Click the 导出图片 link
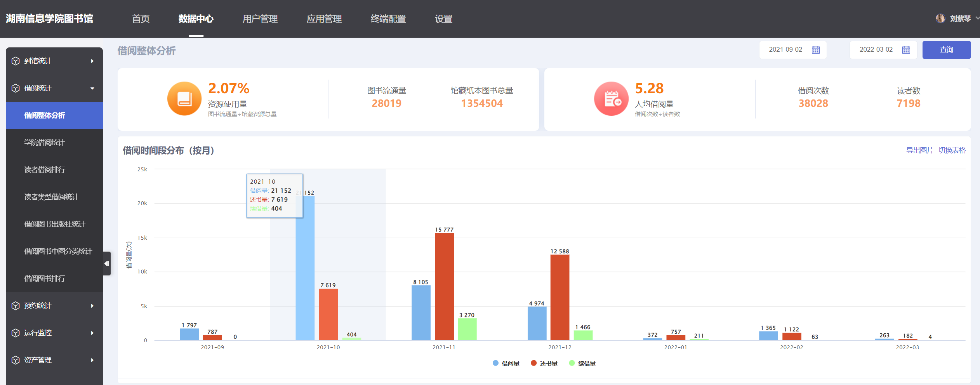The width and height of the screenshot is (980, 385). point(919,150)
